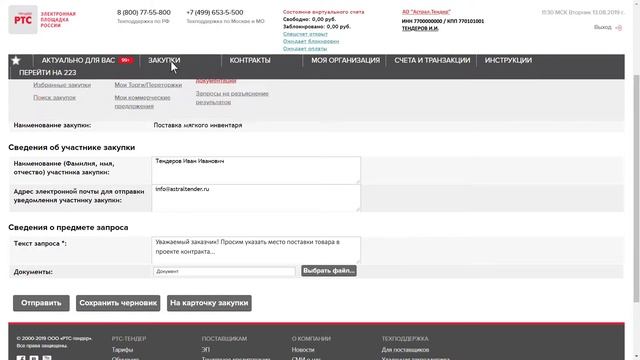Open Мои Торги/Переторжки link

point(148,85)
